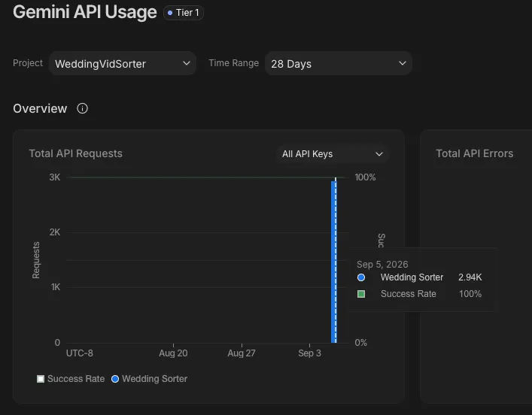532x415 pixels.
Task: Click the Overview info icon
Action: tap(82, 108)
